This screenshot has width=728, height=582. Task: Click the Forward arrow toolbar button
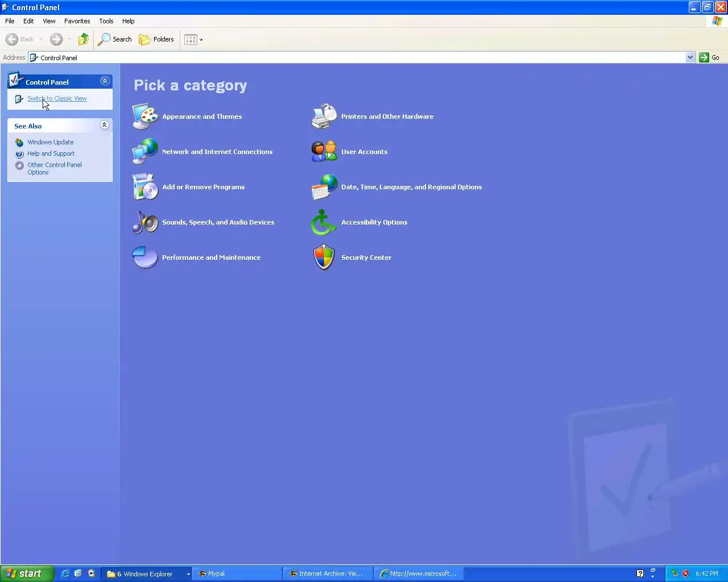(56, 39)
